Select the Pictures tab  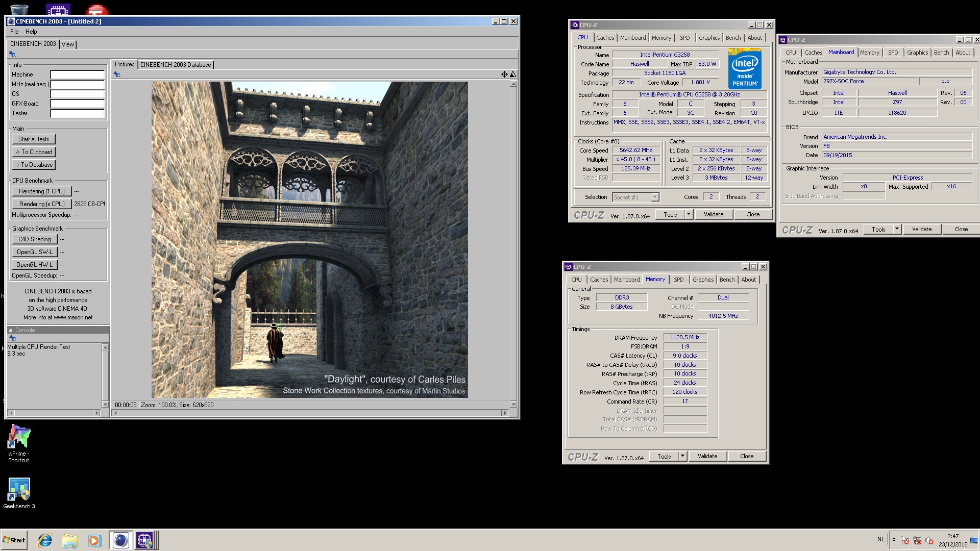pyautogui.click(x=125, y=64)
